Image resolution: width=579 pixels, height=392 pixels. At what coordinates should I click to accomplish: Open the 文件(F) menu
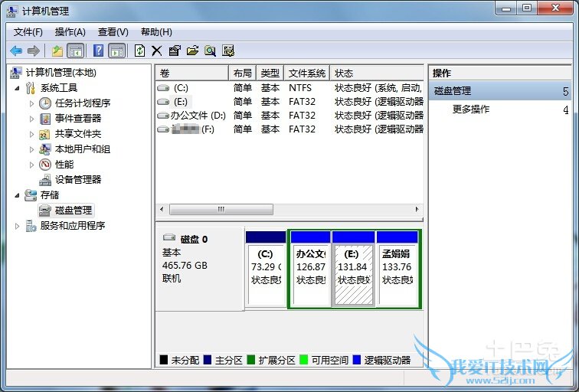[x=28, y=32]
